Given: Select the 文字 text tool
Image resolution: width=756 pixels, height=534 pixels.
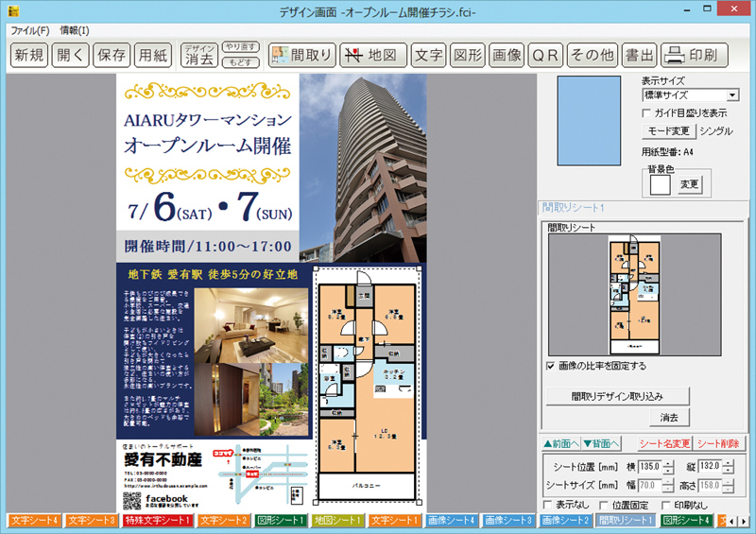Looking at the screenshot, I should click(x=430, y=55).
